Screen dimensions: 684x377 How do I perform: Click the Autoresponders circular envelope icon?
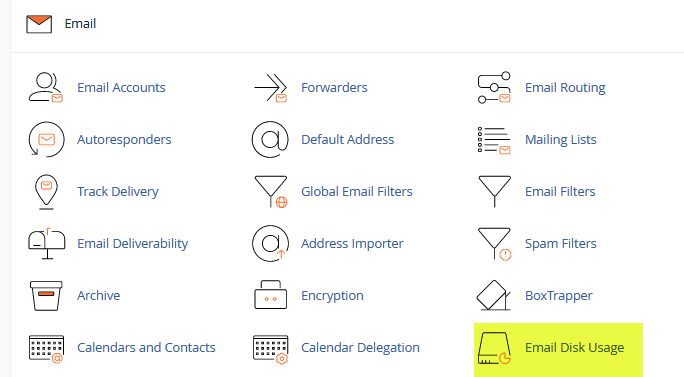tap(46, 140)
